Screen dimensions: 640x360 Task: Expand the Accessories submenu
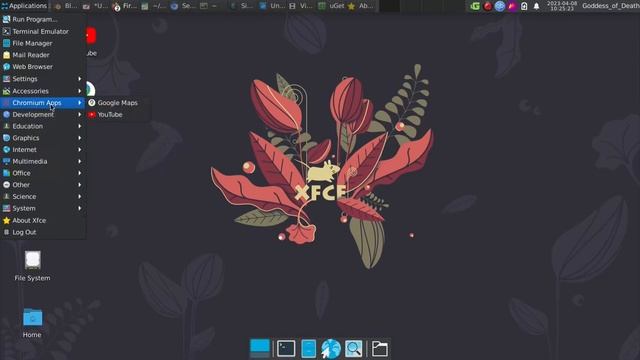[x=43, y=91]
